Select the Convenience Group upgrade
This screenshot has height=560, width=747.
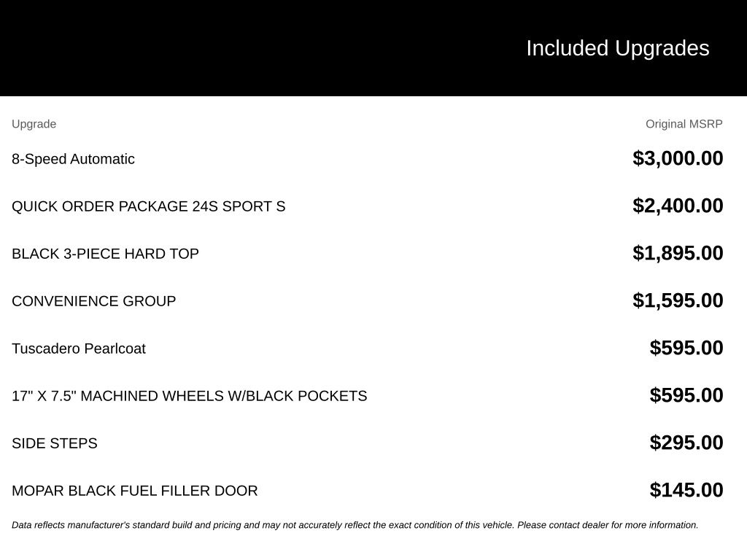[94, 301]
